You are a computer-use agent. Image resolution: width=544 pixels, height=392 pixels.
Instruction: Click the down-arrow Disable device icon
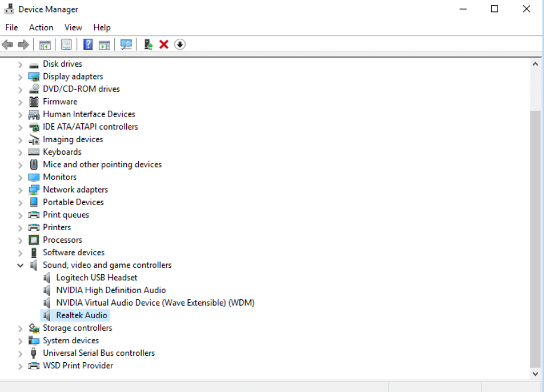point(180,45)
